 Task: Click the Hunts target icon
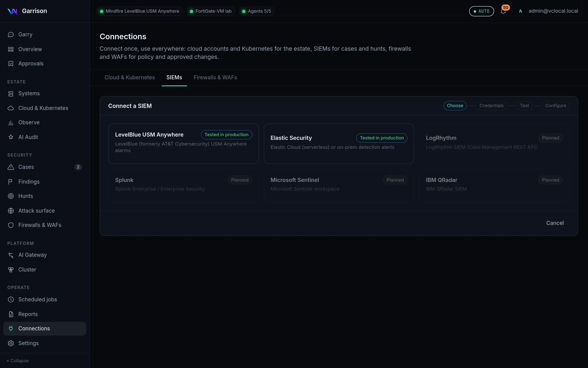(x=11, y=196)
